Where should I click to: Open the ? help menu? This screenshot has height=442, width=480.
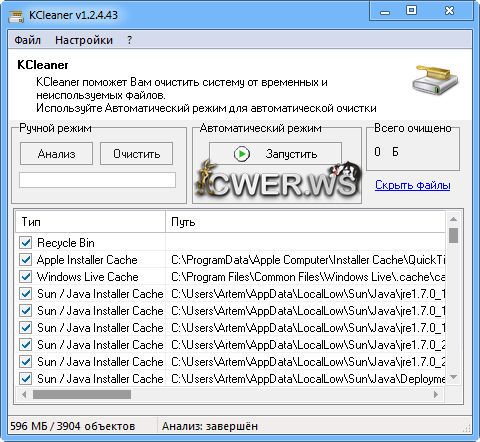tap(129, 40)
